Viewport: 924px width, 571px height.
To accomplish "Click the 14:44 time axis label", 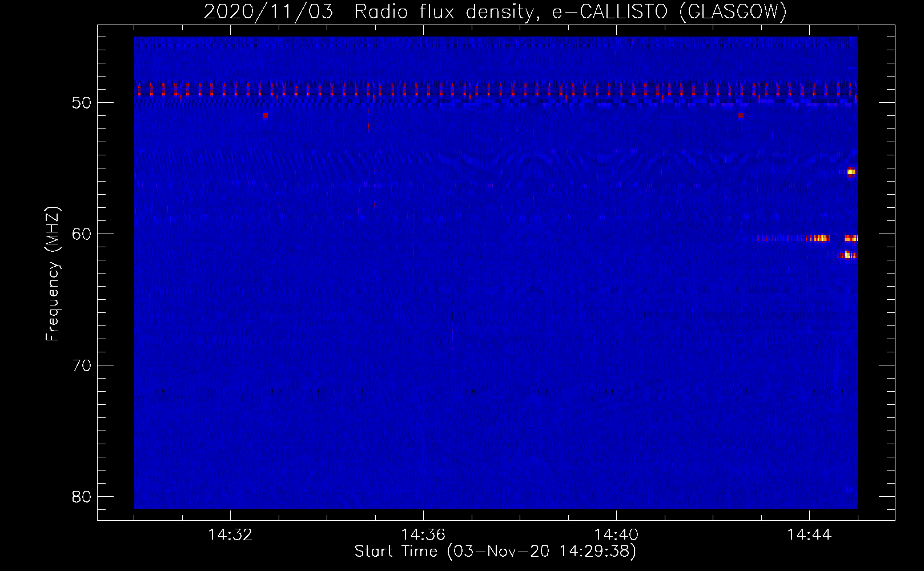I will [x=809, y=535].
